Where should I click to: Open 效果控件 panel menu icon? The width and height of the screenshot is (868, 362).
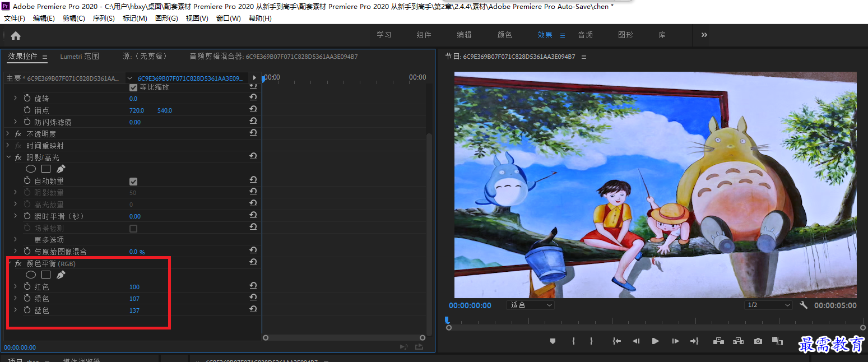[45, 57]
